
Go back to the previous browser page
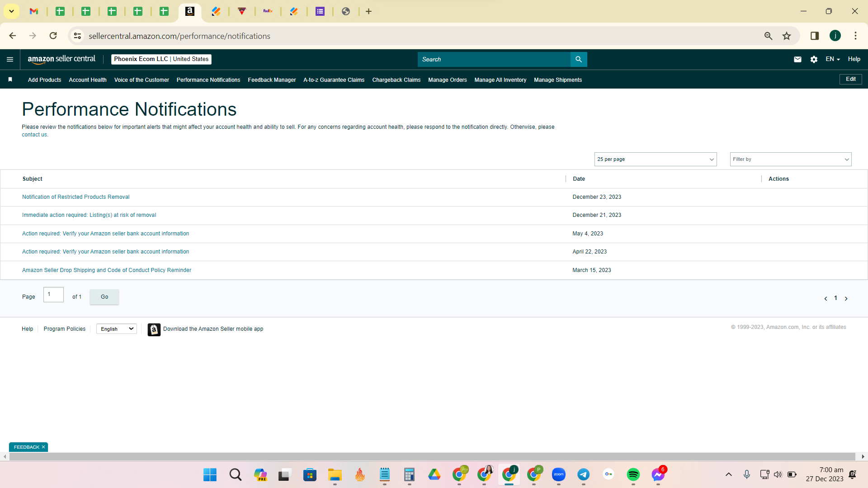tap(13, 36)
